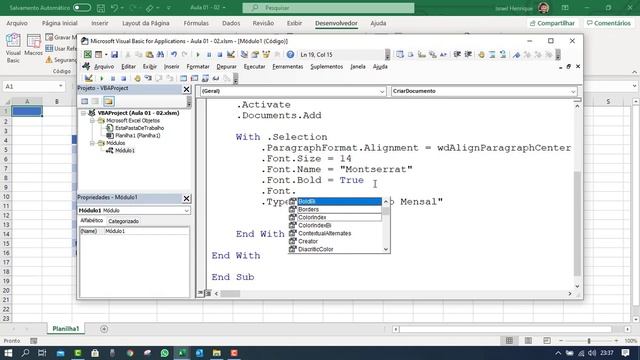This screenshot has width=640, height=360.
Task: Run the macro with the standard toolbar play icon
Action: 198,54
